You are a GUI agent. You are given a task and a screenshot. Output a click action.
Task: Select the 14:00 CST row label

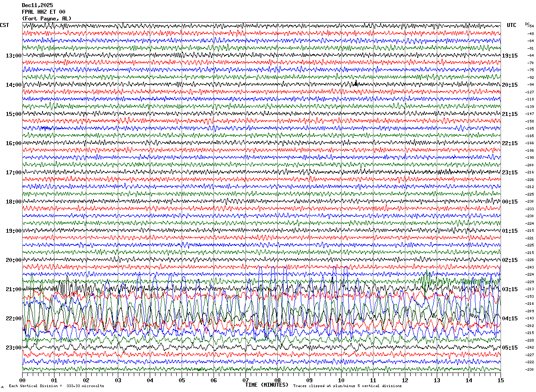tap(14, 85)
